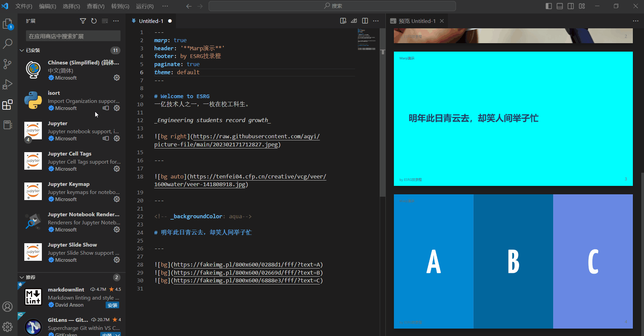Toggle the secondary sidebar visibility

(x=570, y=6)
